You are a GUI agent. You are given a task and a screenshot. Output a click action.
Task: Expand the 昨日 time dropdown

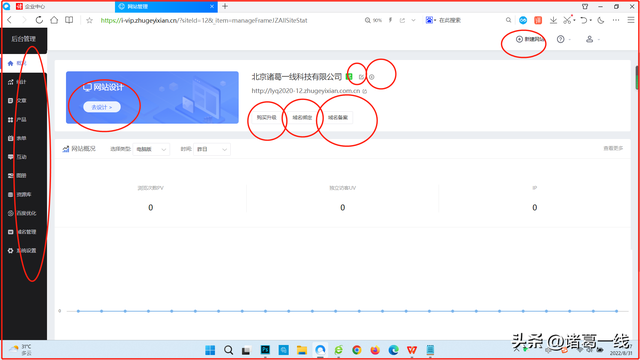coord(212,149)
